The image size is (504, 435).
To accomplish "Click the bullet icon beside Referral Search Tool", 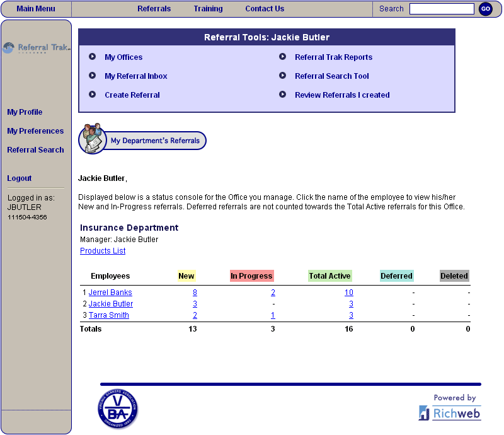I will 282,76.
